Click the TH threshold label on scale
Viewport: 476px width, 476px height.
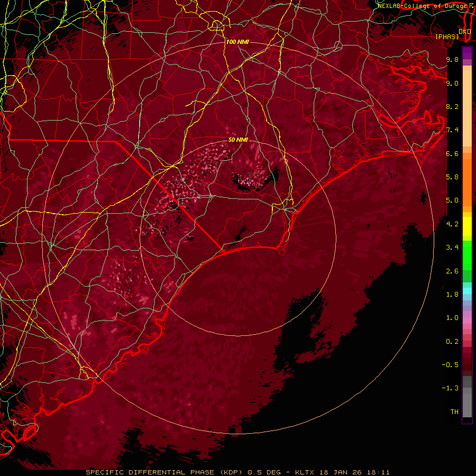(454, 412)
